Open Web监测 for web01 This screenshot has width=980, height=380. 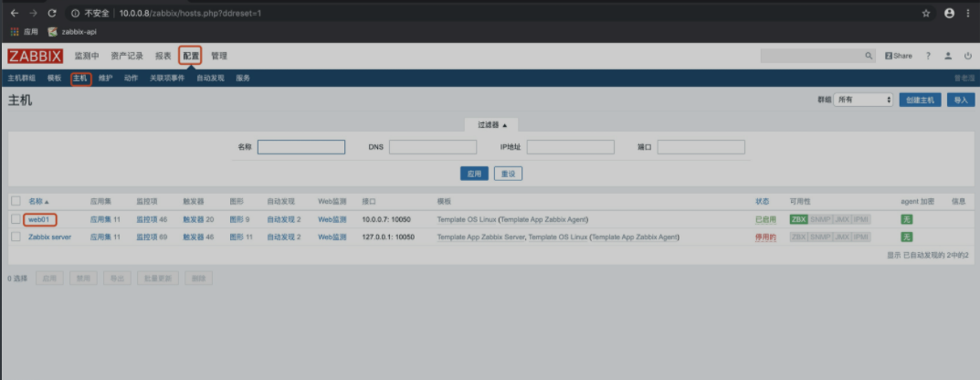point(332,219)
